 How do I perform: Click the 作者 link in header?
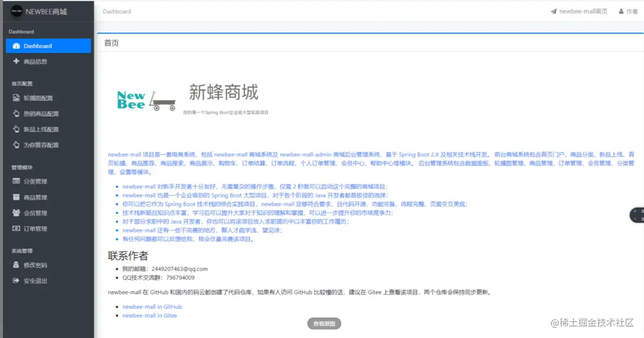point(632,11)
